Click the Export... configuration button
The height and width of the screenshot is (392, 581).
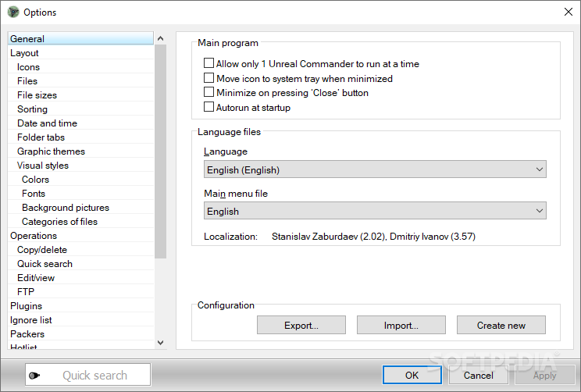tap(301, 325)
